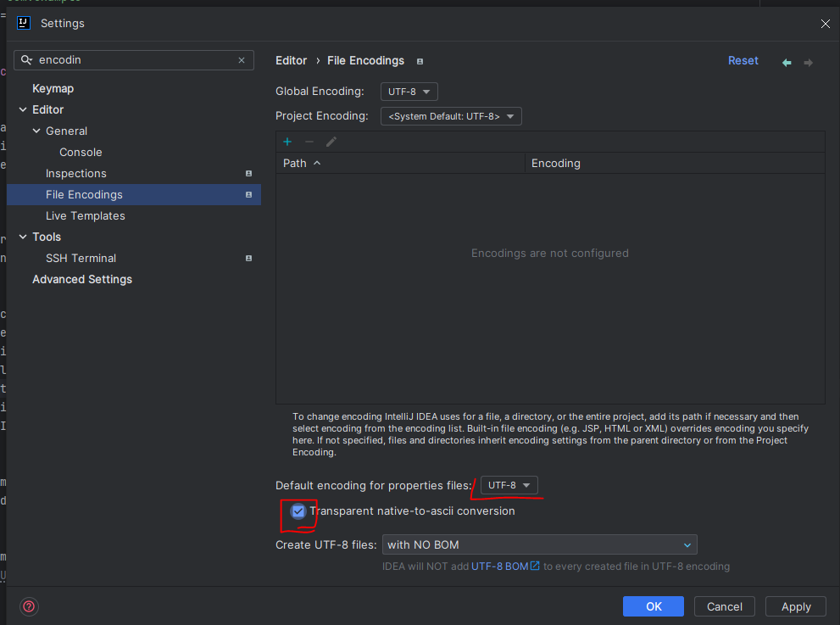Image resolution: width=840 pixels, height=625 pixels.
Task: Collapse the General tree node
Action: click(36, 131)
